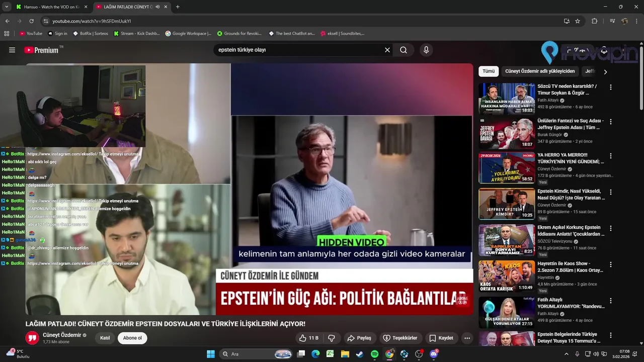This screenshot has width=644, height=362.
Task: Open options menu for Ünlülerin Fantezi video
Action: [611, 122]
